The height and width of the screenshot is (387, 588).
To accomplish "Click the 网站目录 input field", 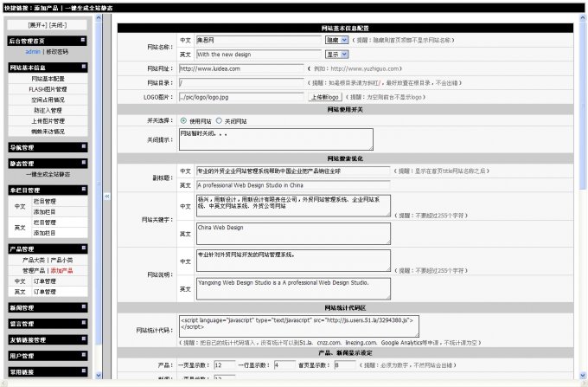I will point(241,82).
